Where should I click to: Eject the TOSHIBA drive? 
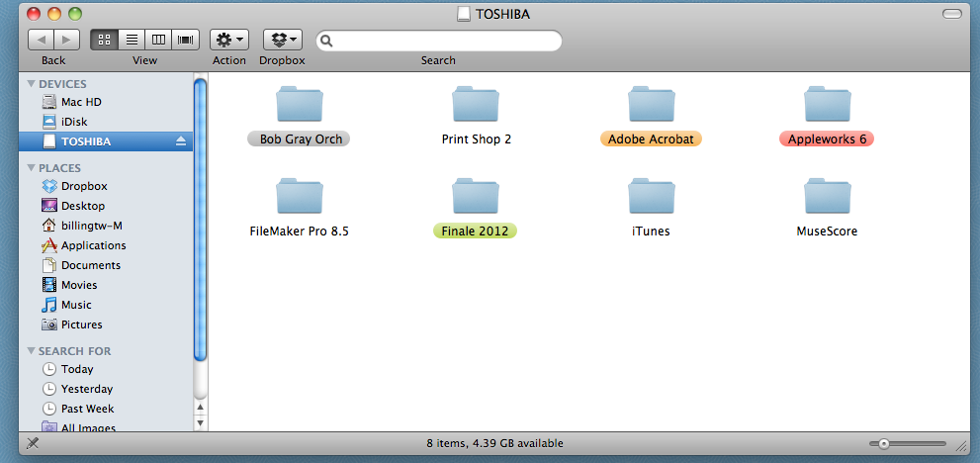[x=181, y=141]
